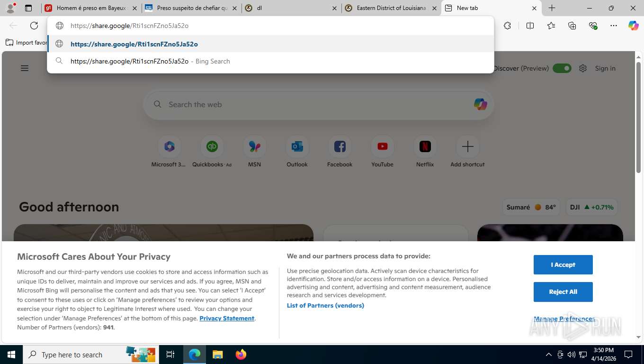Open the Manage Preferences link
Image resolution: width=644 pixels, height=364 pixels.
click(x=564, y=318)
